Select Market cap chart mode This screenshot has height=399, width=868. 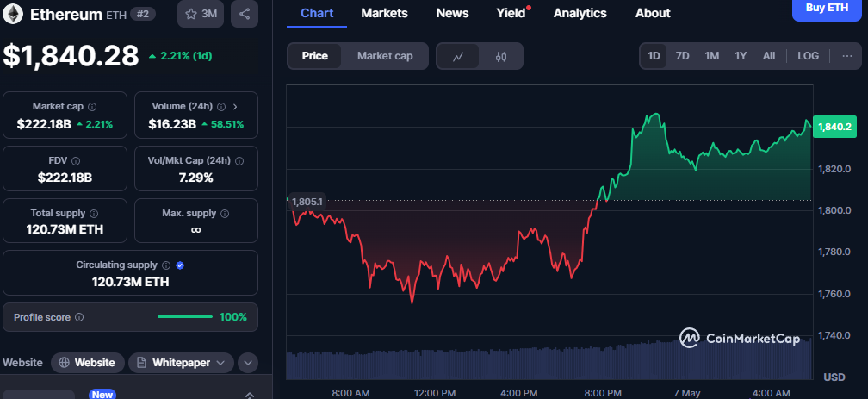click(x=385, y=56)
